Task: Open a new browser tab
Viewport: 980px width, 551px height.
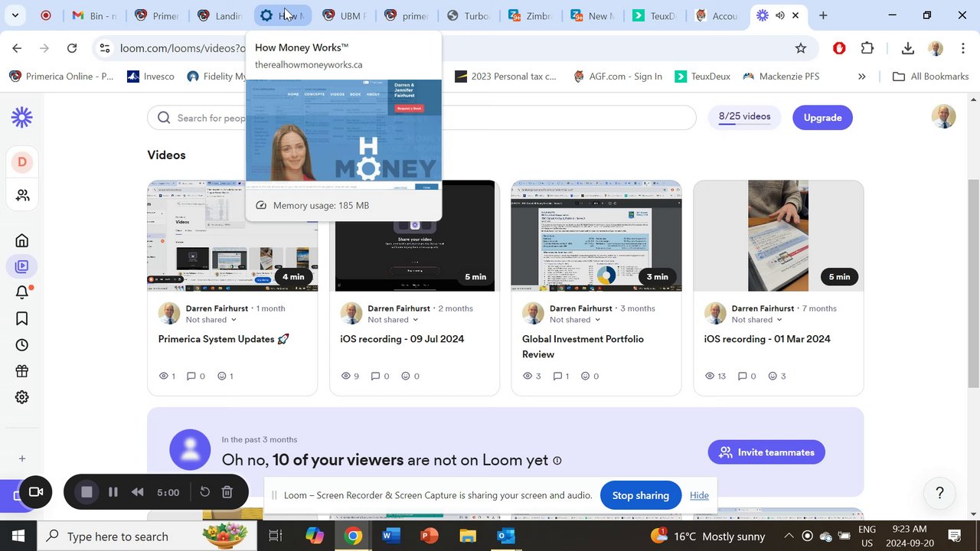Action: coord(823,15)
